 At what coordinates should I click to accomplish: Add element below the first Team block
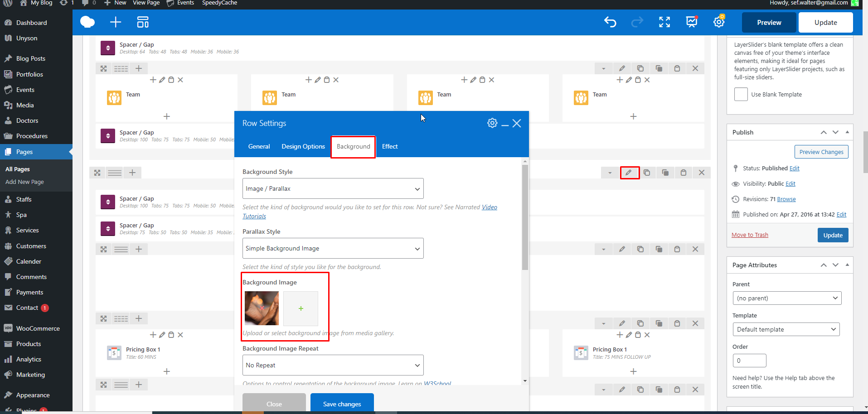[167, 116]
